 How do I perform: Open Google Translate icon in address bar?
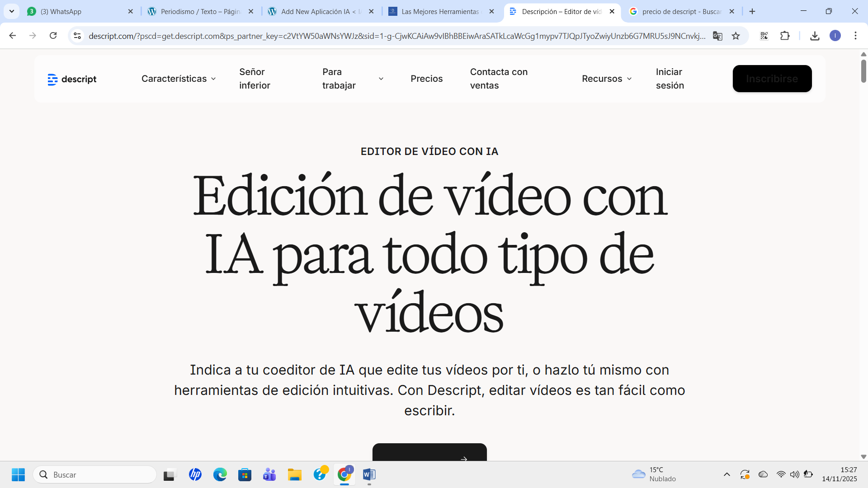click(x=717, y=36)
